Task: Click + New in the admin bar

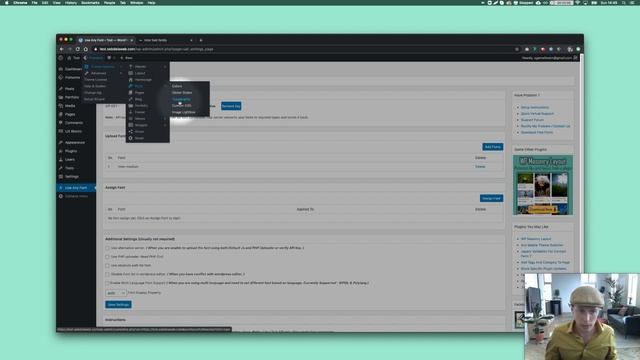Action: (127, 58)
